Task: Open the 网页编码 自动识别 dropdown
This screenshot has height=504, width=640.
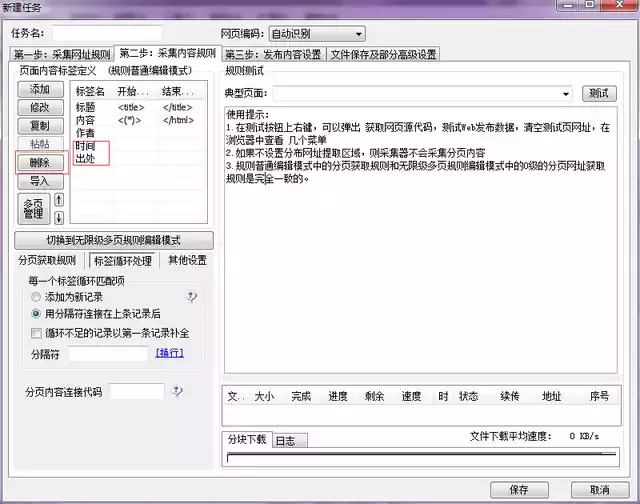Action: click(317, 34)
